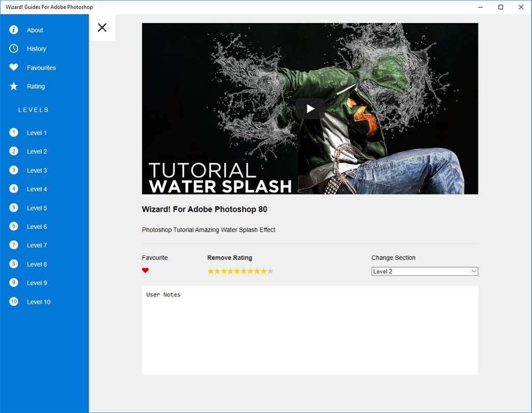Click the Level 1 number badge

[x=14, y=133]
